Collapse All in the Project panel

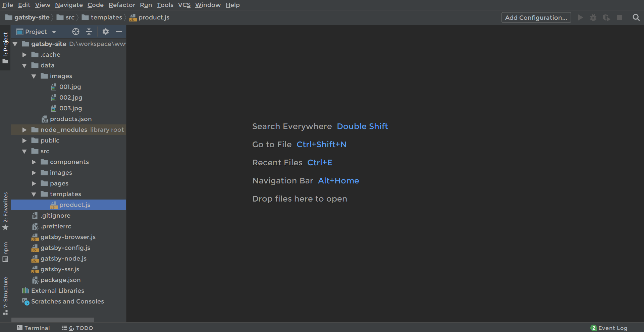[89, 32]
